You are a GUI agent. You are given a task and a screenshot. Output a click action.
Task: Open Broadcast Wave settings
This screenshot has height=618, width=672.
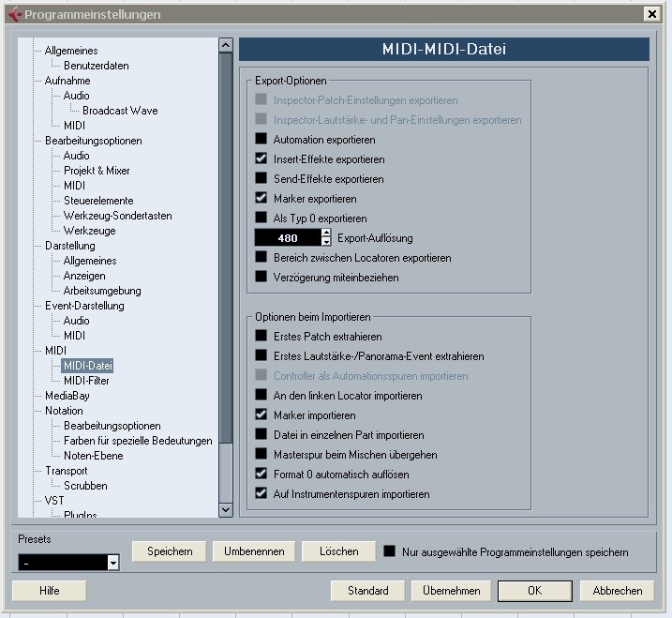[x=120, y=111]
